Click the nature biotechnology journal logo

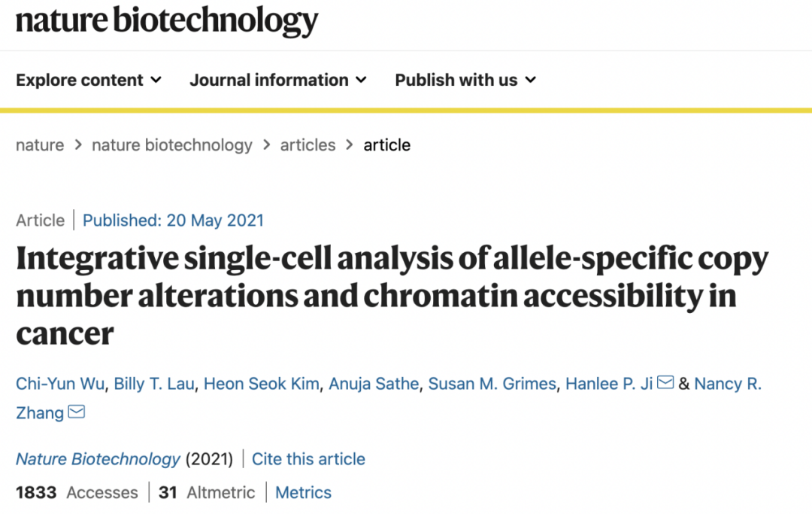click(x=167, y=22)
